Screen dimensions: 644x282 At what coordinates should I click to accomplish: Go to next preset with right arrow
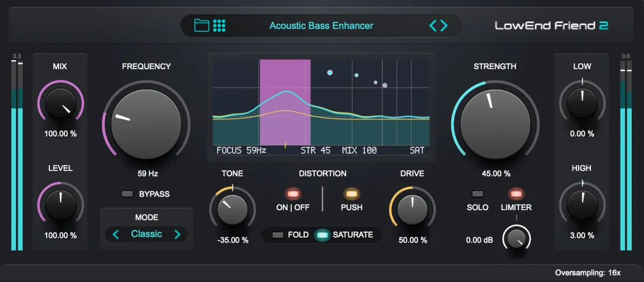click(444, 25)
